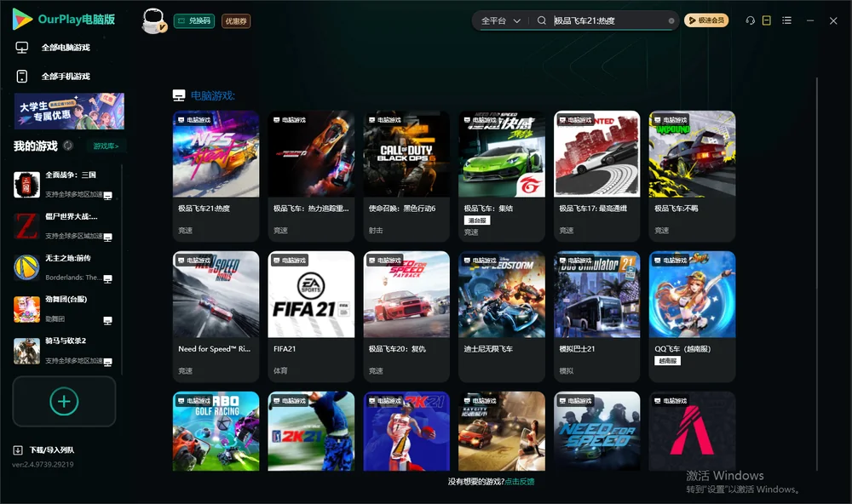The image size is (852, 504).
Task: Open the 大学生专属优惠 banner
Action: (70, 111)
